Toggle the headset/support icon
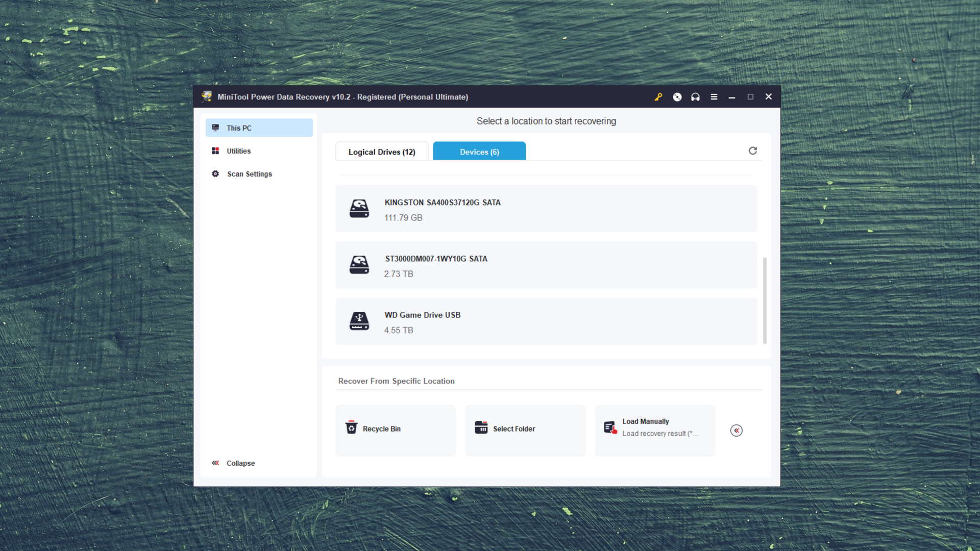980x551 pixels. tap(695, 96)
